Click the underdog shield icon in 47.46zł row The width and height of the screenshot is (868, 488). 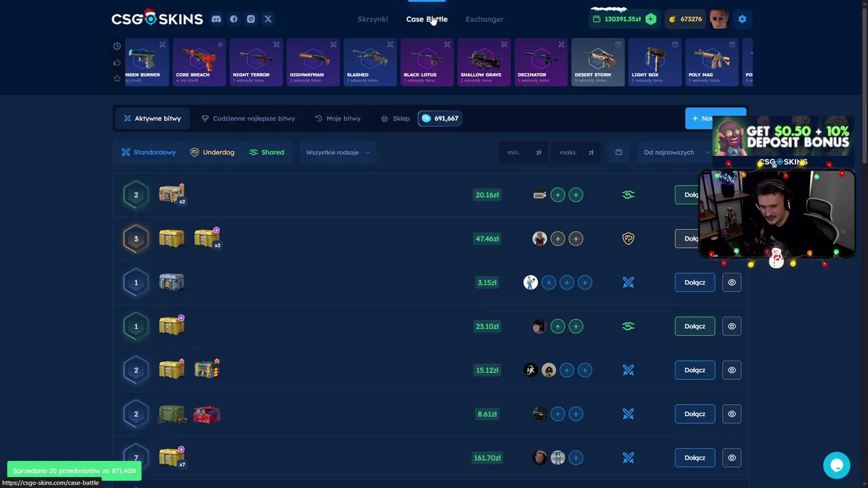pos(628,239)
